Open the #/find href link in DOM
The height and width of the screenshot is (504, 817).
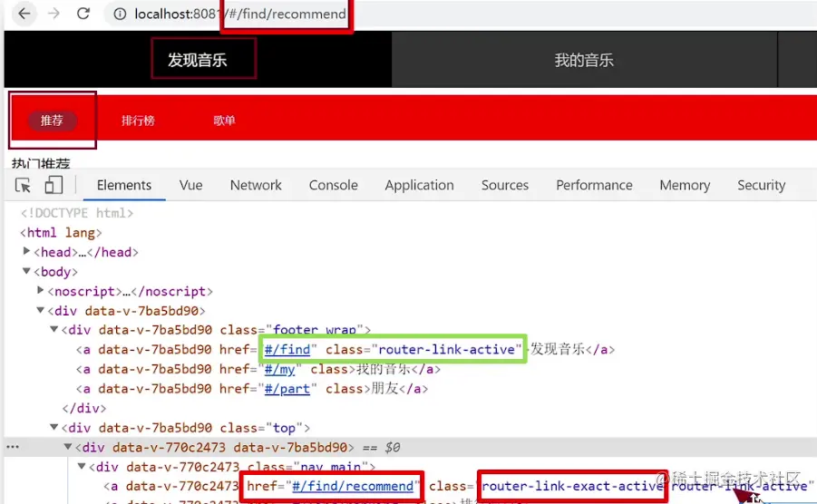tap(287, 349)
